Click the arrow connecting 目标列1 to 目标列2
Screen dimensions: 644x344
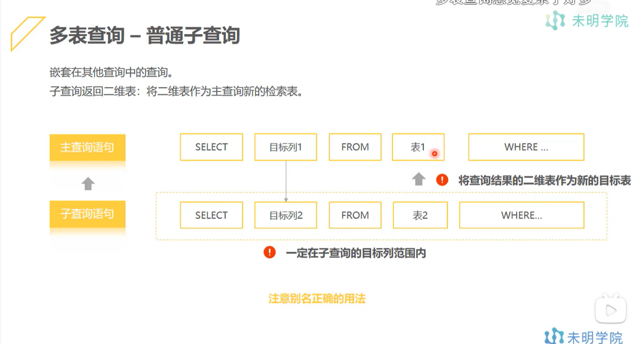point(286,180)
